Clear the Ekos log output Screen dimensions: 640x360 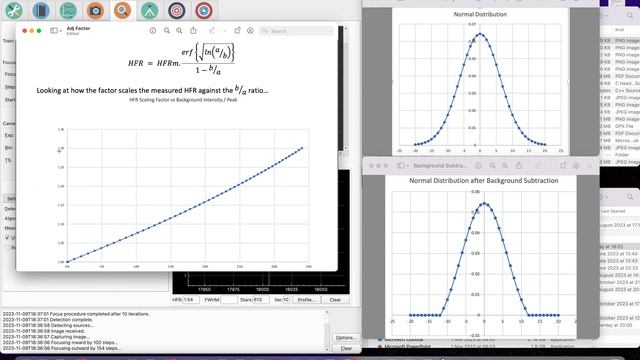pyautogui.click(x=346, y=348)
